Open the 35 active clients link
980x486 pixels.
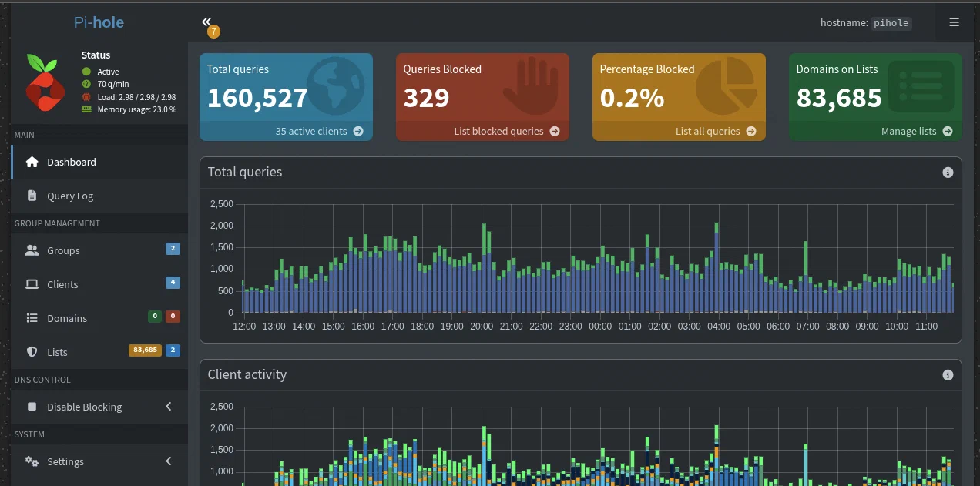pyautogui.click(x=318, y=131)
